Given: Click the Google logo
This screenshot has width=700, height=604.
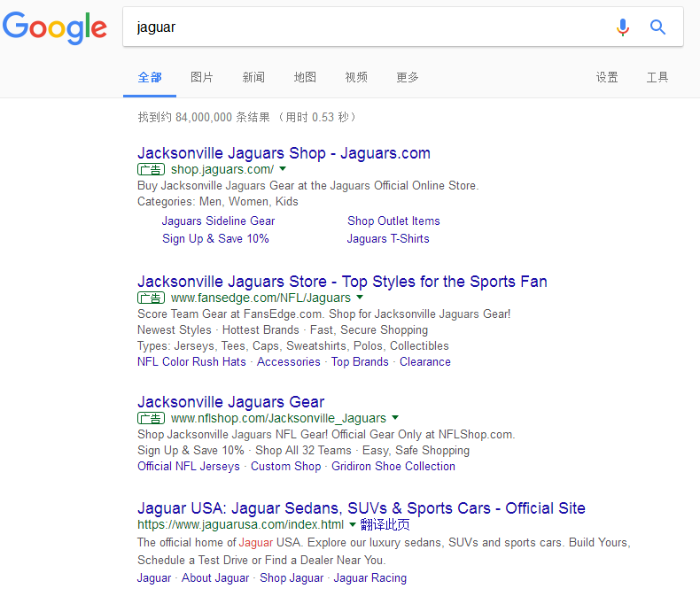Looking at the screenshot, I should tap(55, 27).
